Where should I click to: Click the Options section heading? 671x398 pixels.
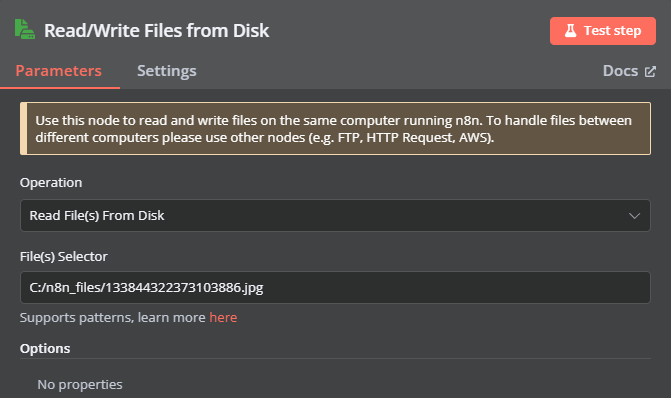click(x=45, y=348)
